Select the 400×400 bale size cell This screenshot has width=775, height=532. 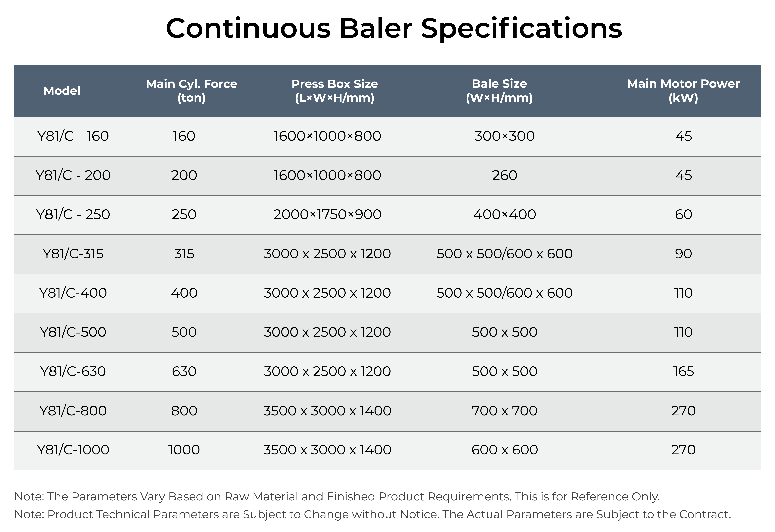click(x=505, y=214)
